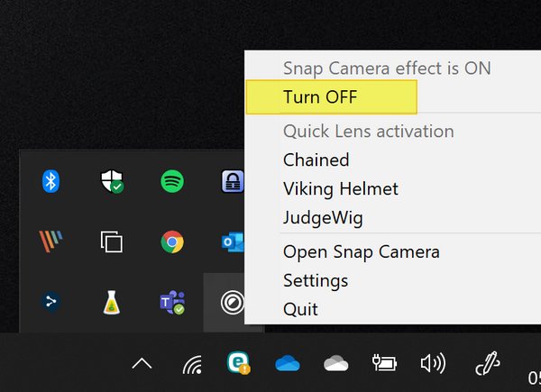Open Windows Security shield icon
Image resolution: width=541 pixels, height=392 pixels.
112,181
